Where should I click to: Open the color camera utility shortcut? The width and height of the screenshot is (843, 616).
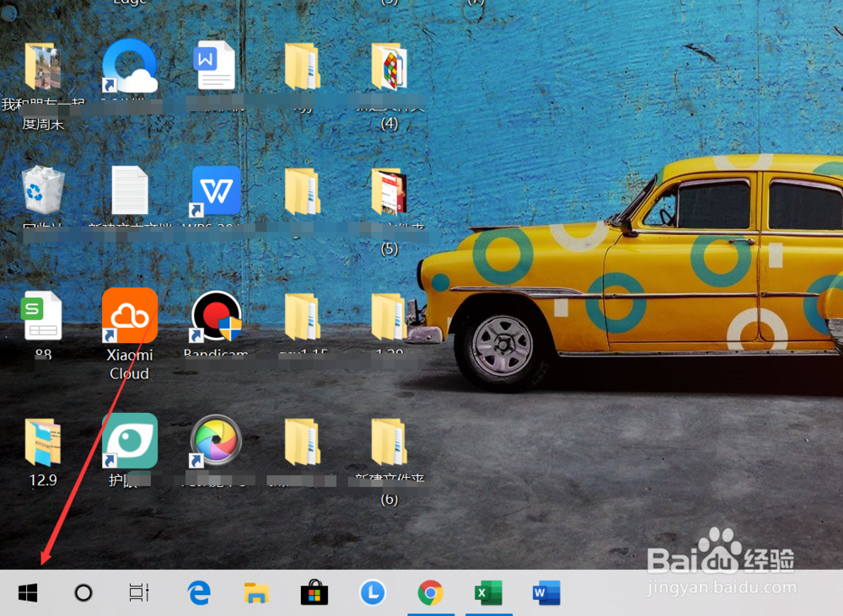[x=216, y=440]
